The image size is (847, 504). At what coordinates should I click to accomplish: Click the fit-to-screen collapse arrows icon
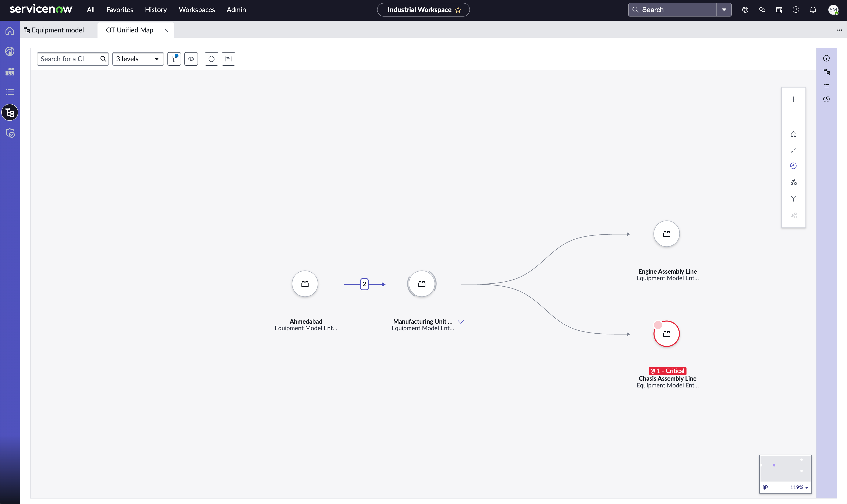793,150
